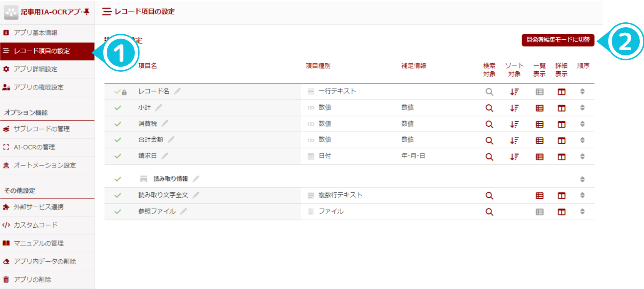The width and height of the screenshot is (644, 289).
Task: Click the pin icon next to the app name
Action: [86, 12]
